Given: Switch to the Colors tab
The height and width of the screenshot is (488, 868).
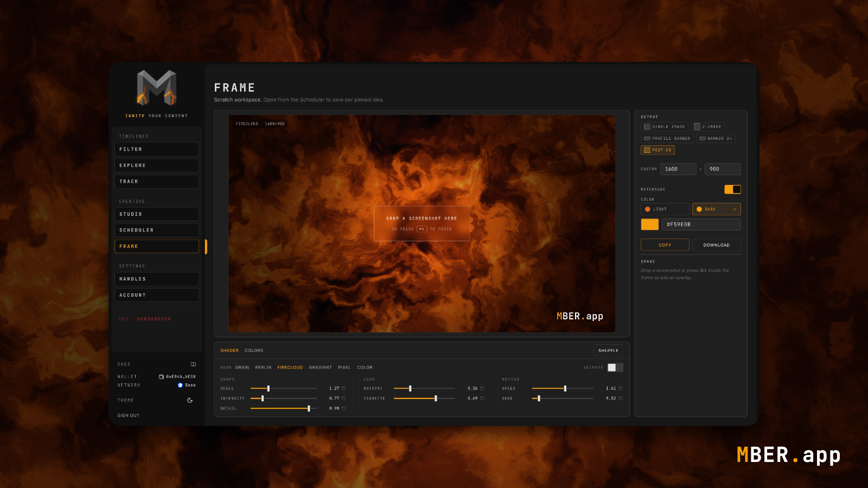Looking at the screenshot, I should click(x=254, y=350).
